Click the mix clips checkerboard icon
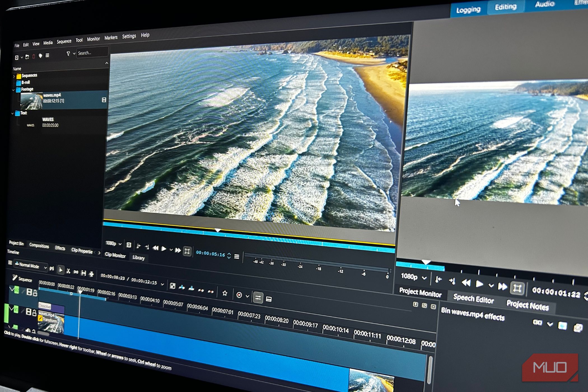 [x=173, y=286]
